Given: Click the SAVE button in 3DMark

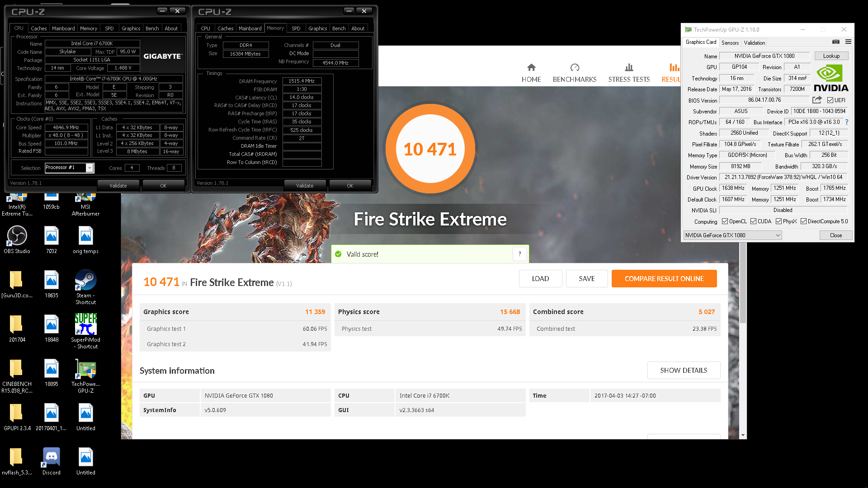Looking at the screenshot, I should (587, 278).
